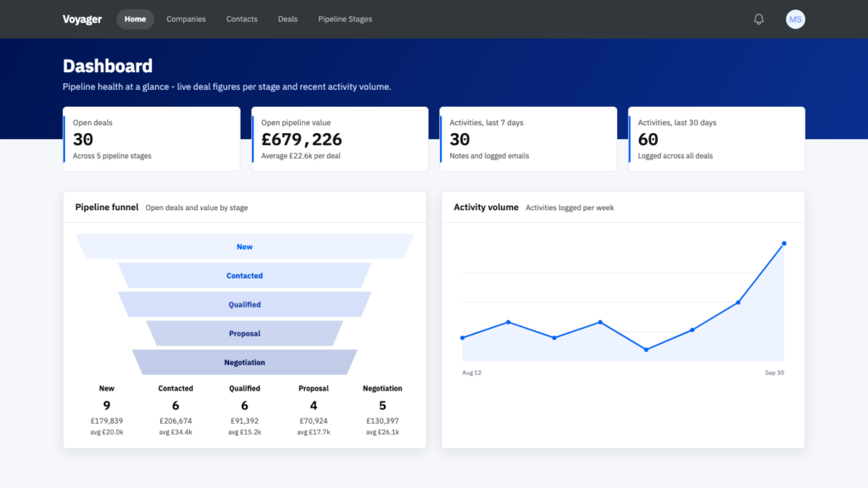868x488 pixels.
Task: Click the Across 5 pipeline stages text
Action: (112, 156)
